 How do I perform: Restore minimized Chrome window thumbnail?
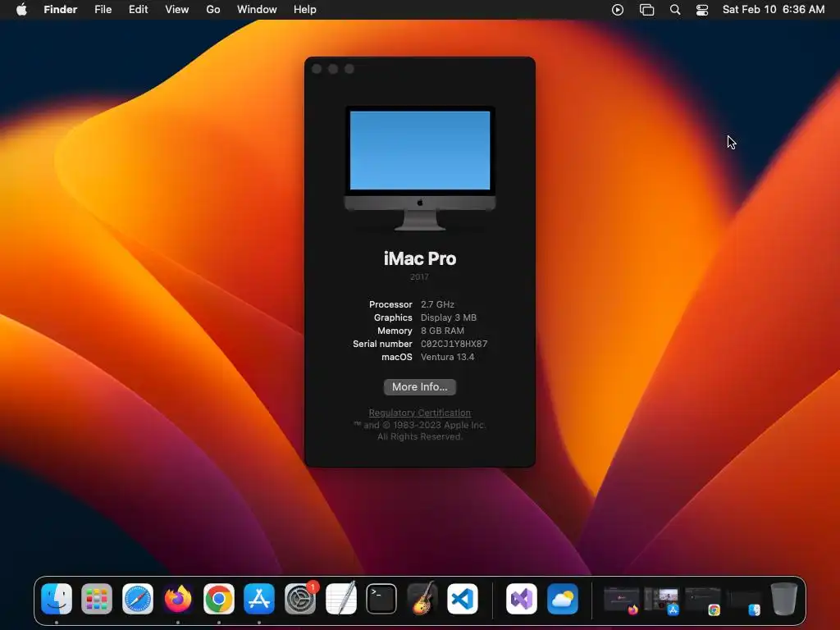pos(703,600)
